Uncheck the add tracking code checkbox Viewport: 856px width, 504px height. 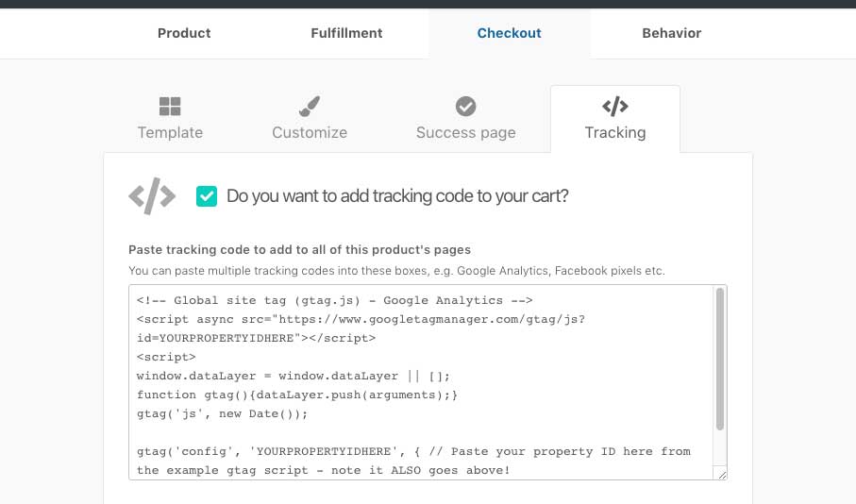pos(207,196)
